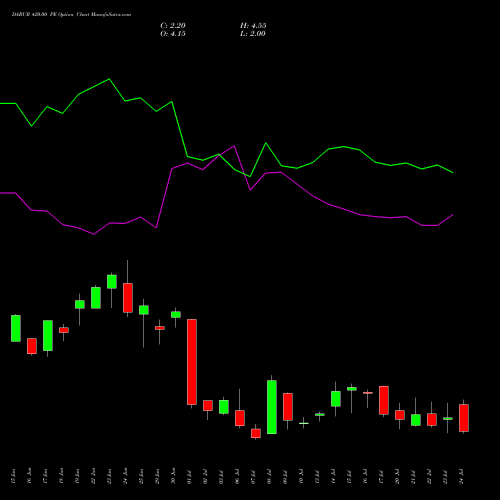Select the tall green candle for 08 Jul
Screen dimensions: 500x500
pos(272,407)
